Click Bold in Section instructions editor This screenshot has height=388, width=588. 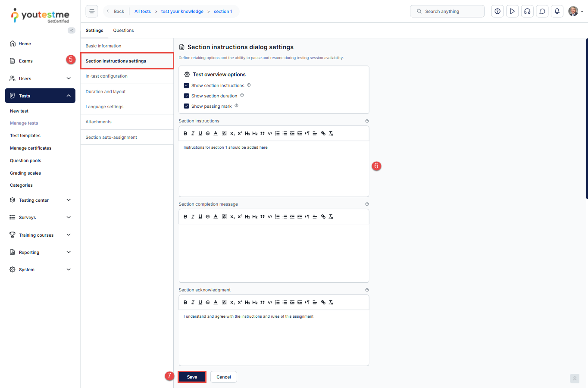click(185, 134)
